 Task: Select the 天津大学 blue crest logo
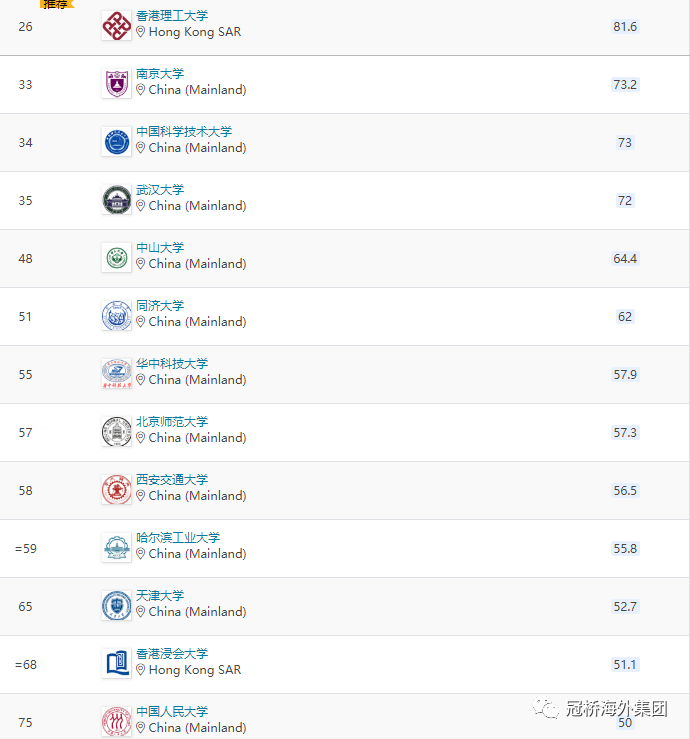click(116, 606)
